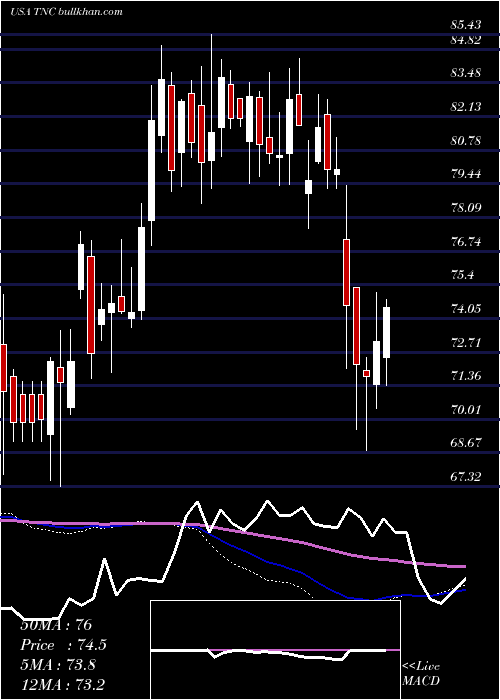Click the 78.09 price axis label
Screen dimensions: 500x700
(x=466, y=208)
